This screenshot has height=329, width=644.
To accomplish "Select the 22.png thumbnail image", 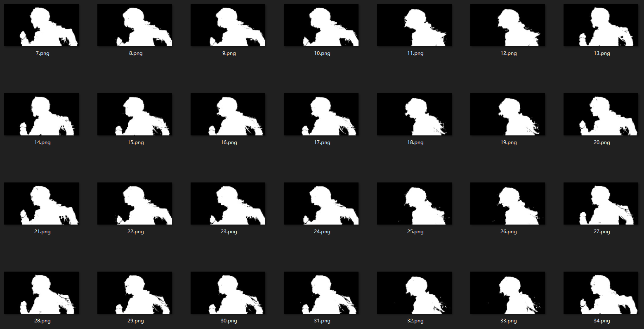I will point(134,204).
